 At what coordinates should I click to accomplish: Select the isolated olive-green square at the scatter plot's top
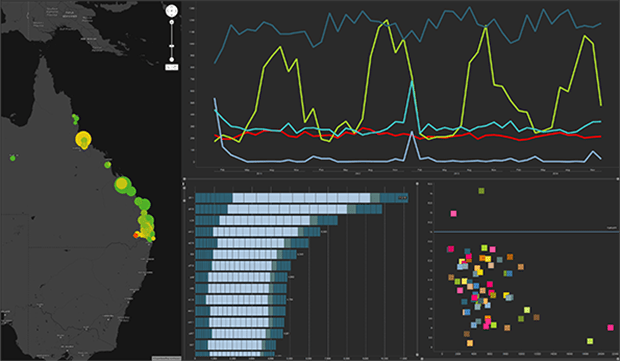pos(481,191)
